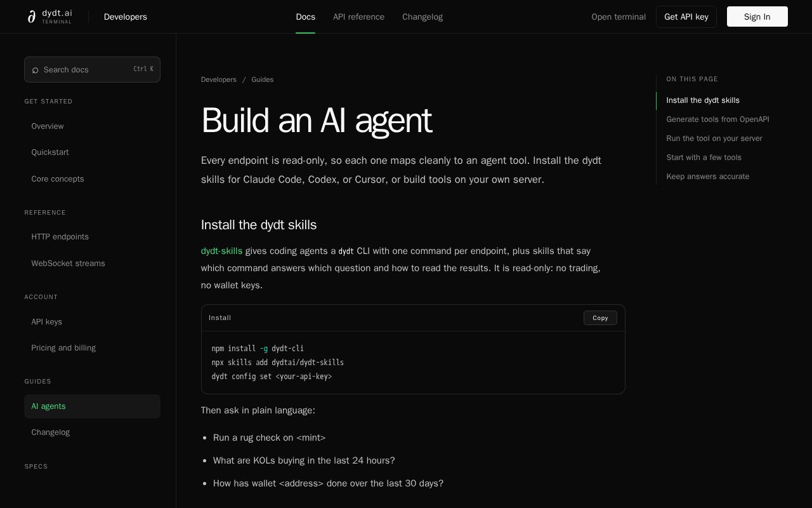Select the Developers header link
812x508 pixels.
(x=126, y=17)
